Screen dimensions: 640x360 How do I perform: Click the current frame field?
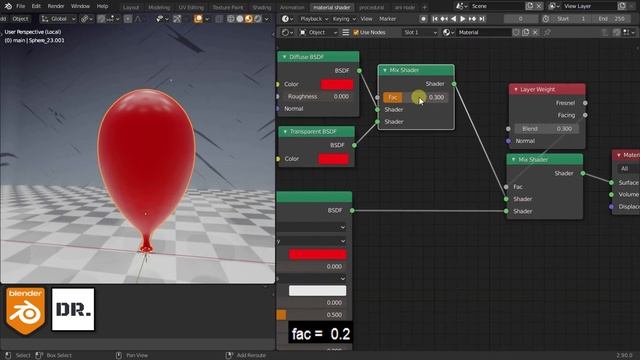pos(520,19)
